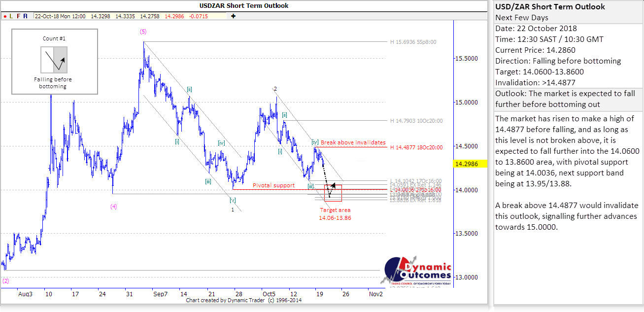Click the magenta (4) wave label

[x=113, y=207]
